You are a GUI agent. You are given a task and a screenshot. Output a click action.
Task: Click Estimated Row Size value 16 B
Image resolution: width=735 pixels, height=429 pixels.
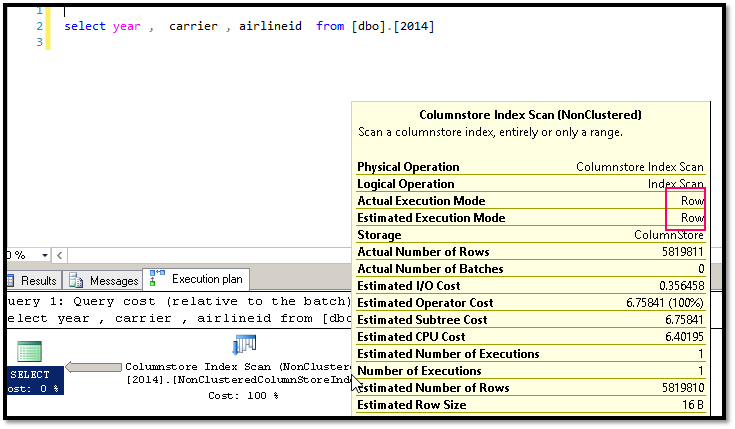tap(693, 405)
